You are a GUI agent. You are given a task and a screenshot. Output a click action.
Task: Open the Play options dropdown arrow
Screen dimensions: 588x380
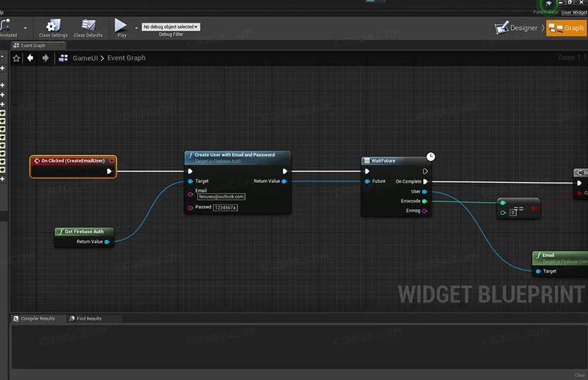coord(136,28)
